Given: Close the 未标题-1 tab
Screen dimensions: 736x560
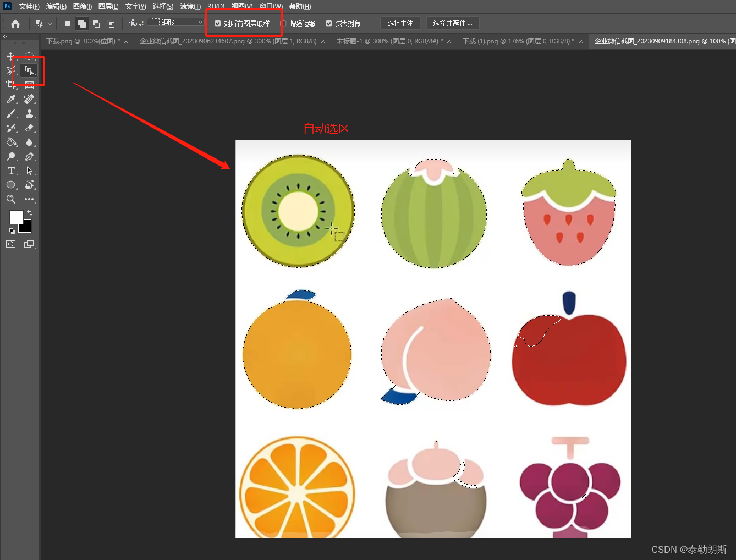Looking at the screenshot, I should coord(449,41).
